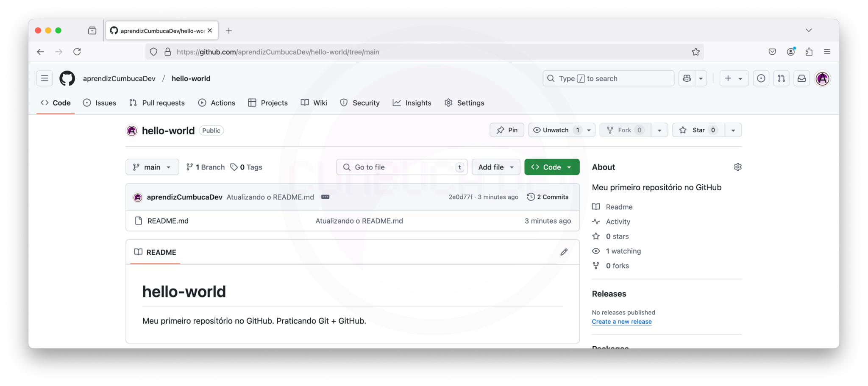Viewport: 868px width, 386px height.
Task: Click the Type to search field
Action: 608,78
